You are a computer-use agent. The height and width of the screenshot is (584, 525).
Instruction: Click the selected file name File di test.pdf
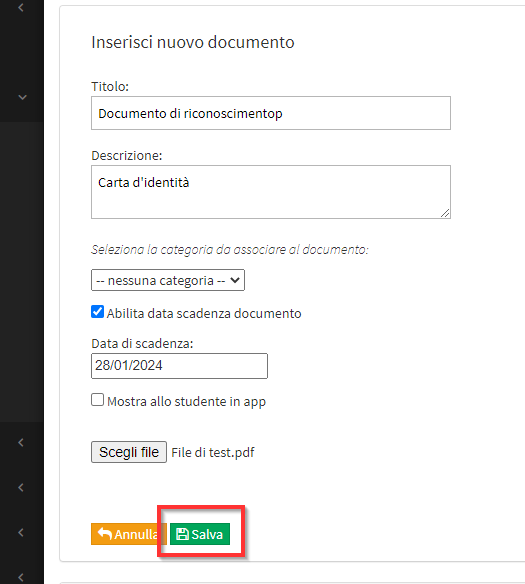pyautogui.click(x=213, y=453)
